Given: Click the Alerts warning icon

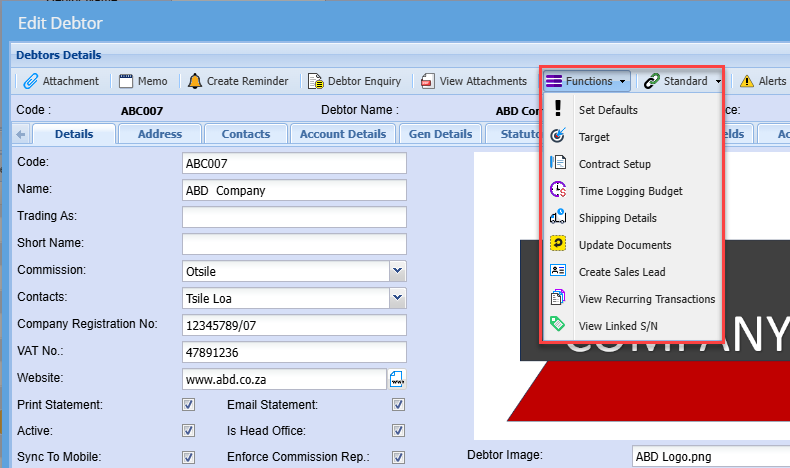Looking at the screenshot, I should [x=746, y=81].
